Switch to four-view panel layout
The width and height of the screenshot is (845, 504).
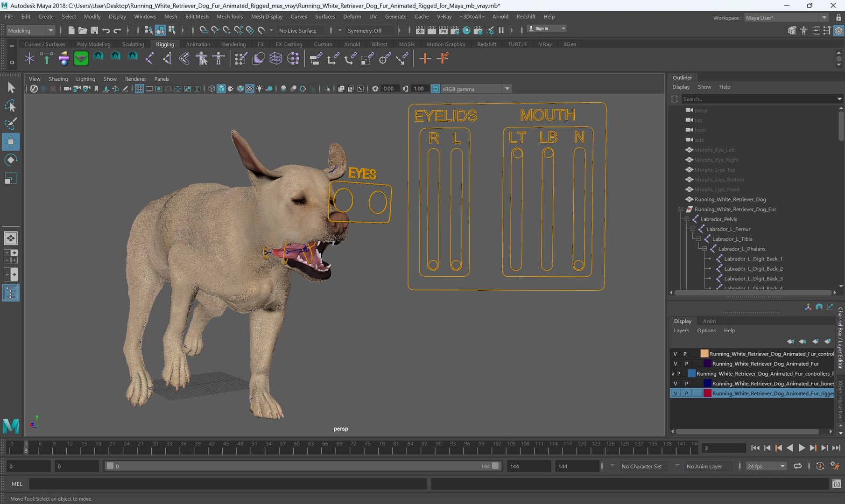(10, 256)
